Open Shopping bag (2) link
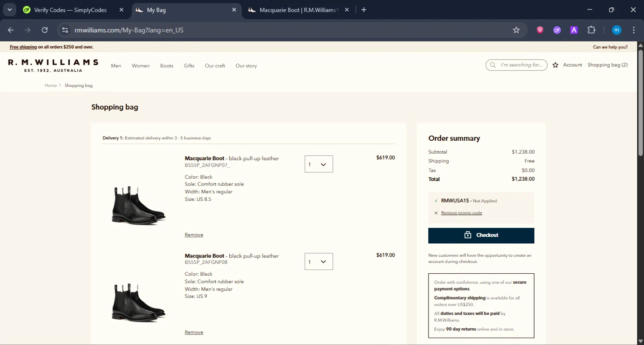644x345 pixels. 608,65
